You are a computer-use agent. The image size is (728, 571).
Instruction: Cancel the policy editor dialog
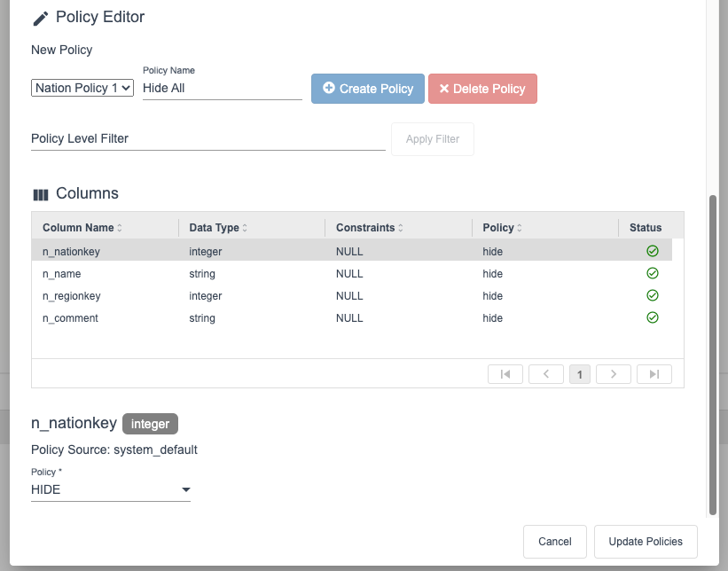click(x=555, y=542)
